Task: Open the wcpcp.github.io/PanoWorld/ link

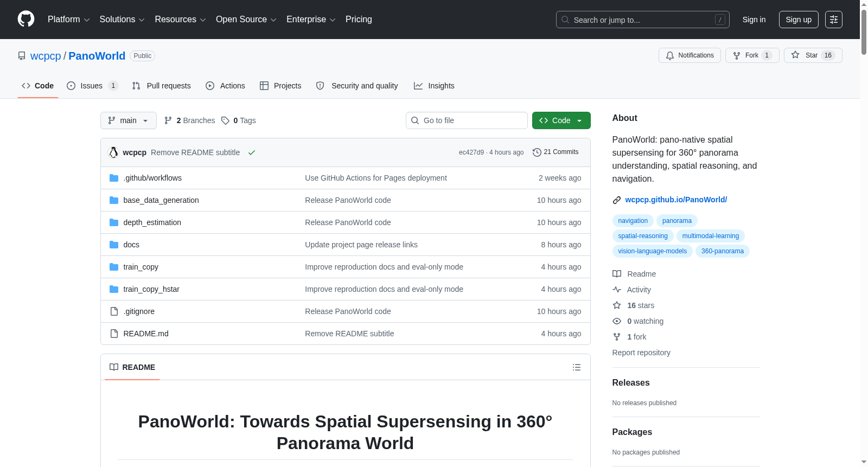Action: (676, 200)
